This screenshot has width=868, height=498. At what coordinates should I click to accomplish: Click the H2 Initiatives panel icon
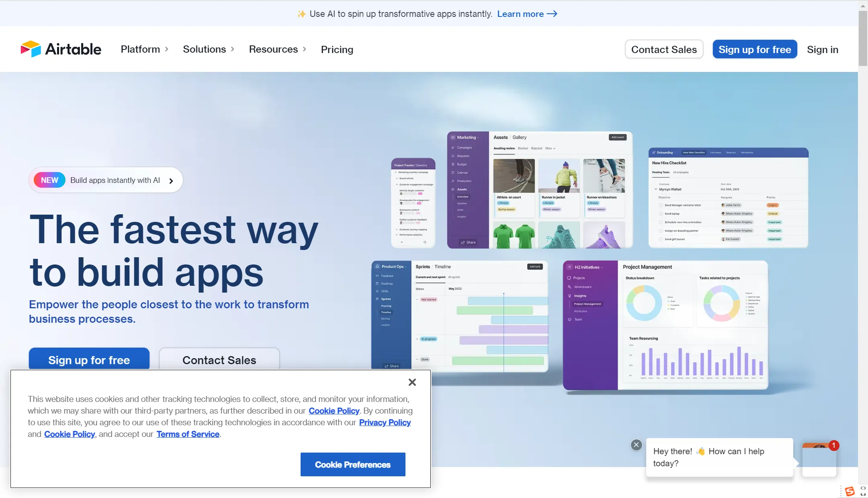(569, 266)
